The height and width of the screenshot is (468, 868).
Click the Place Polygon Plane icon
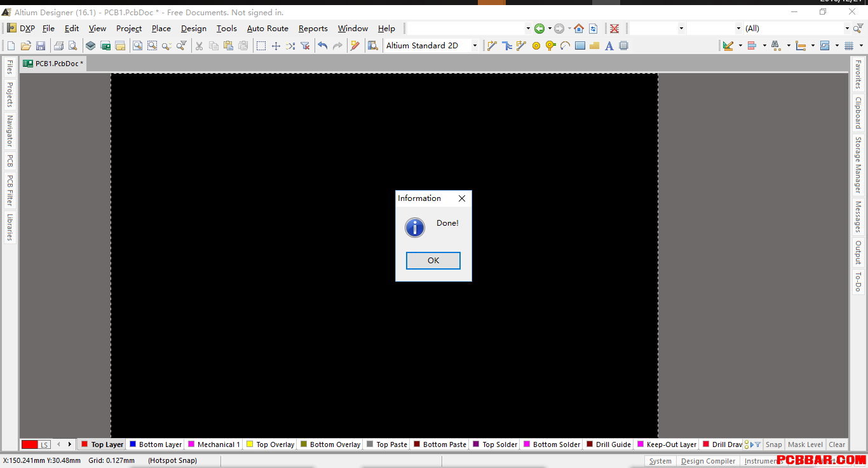tap(595, 46)
